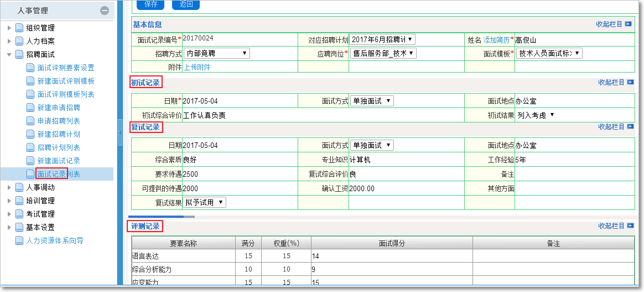This screenshot has height=292, width=644.
Task: Expand the 培训管理 tree node
Action: (x=9, y=201)
